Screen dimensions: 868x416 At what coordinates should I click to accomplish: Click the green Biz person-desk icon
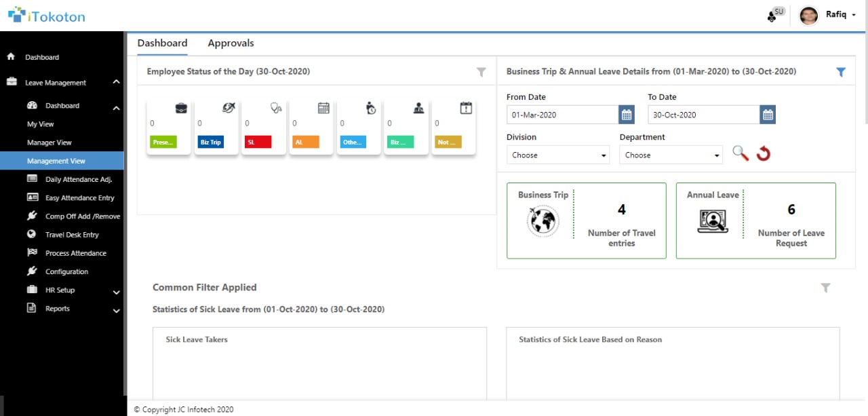(x=418, y=108)
